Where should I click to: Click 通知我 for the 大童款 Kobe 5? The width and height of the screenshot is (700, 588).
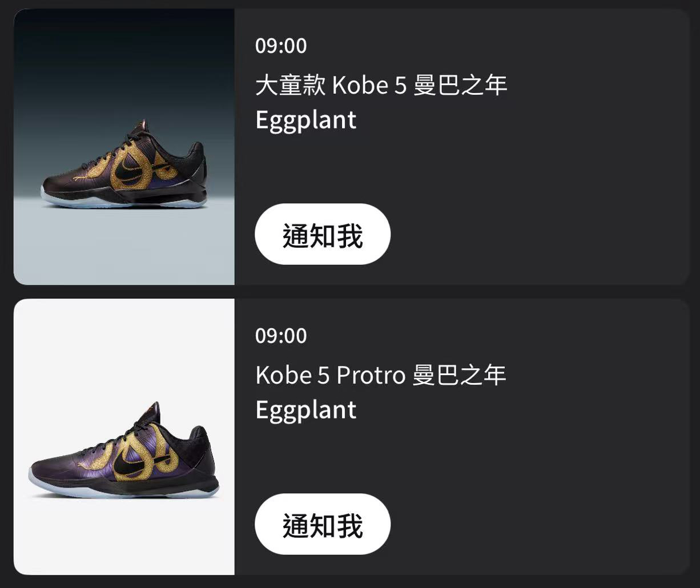322,235
